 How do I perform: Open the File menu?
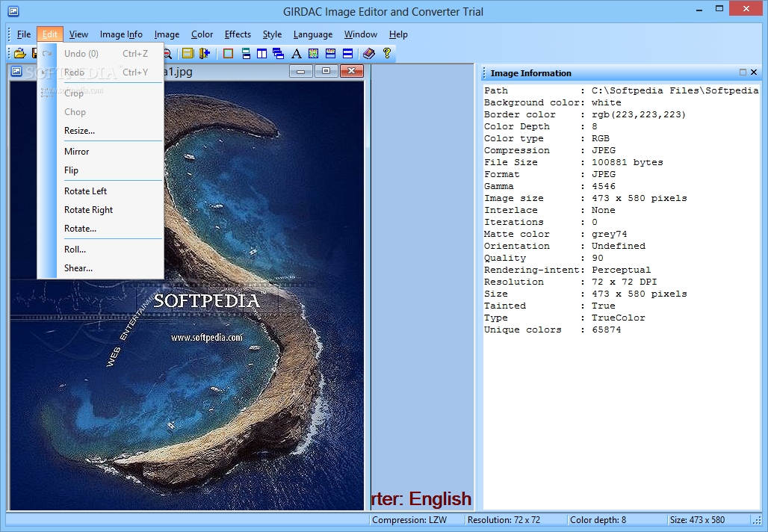coord(23,34)
